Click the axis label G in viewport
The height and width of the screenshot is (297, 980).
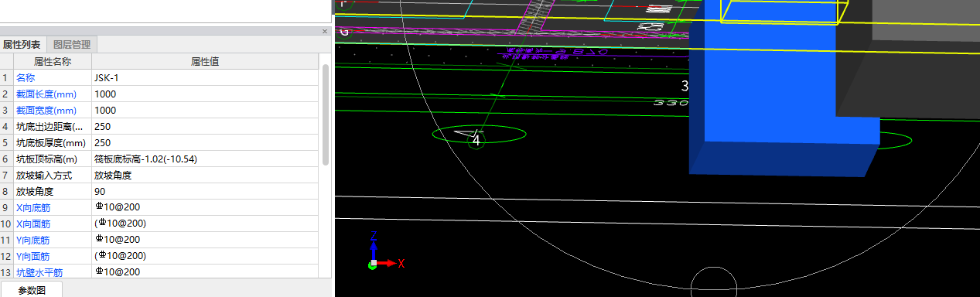344,32
